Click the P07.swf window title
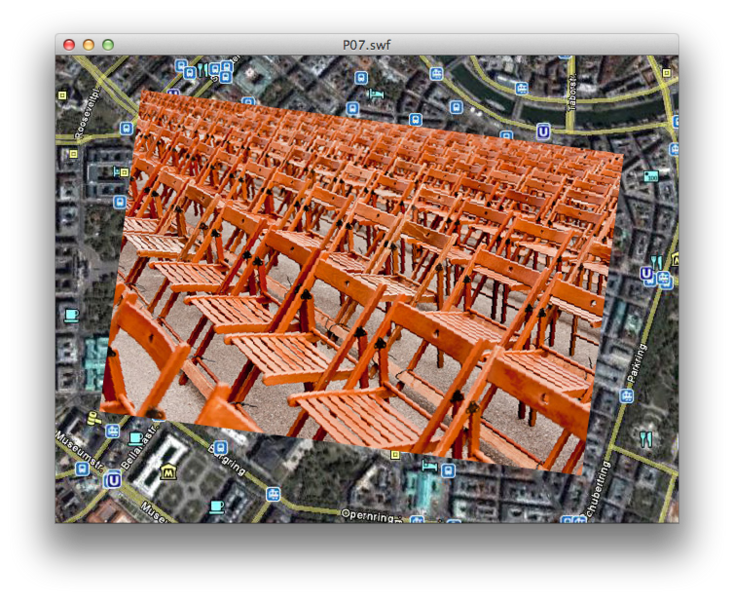Image resolution: width=734 pixels, height=600 pixels. coord(367,45)
